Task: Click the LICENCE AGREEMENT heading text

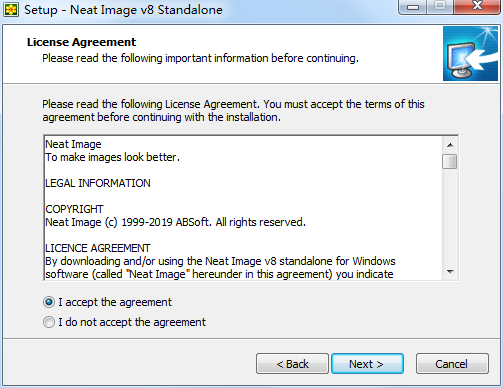Action: click(x=98, y=248)
